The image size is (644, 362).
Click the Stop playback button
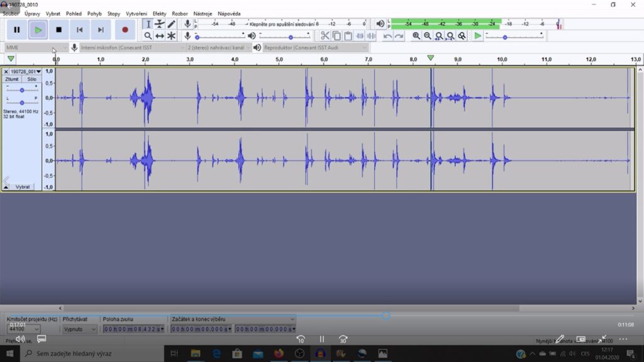59,30
